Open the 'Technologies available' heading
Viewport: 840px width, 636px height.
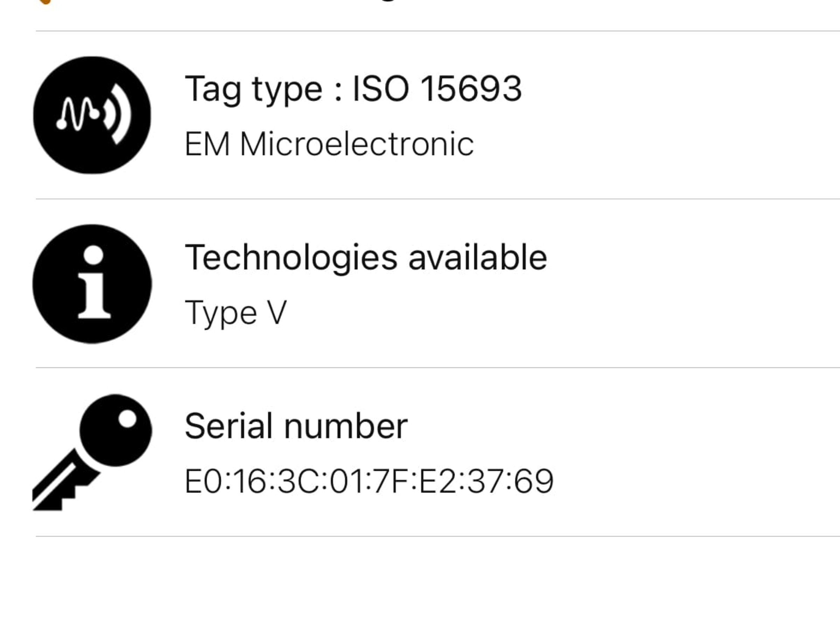pyautogui.click(x=366, y=258)
